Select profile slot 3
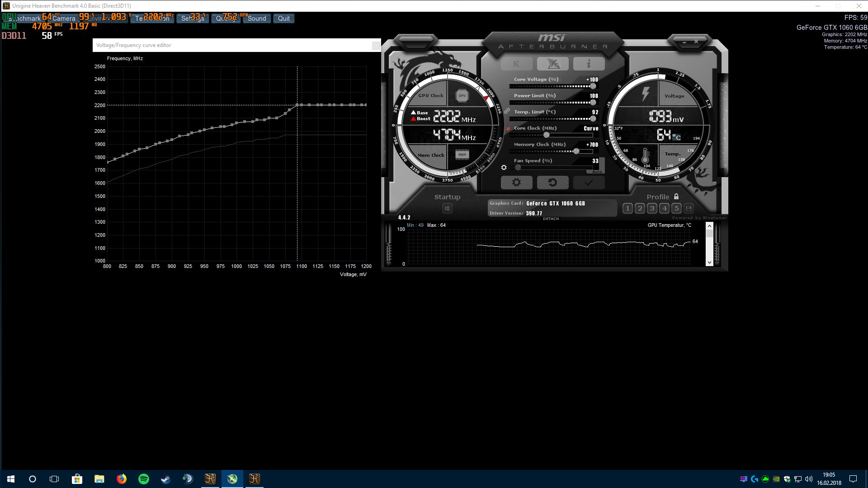 [652, 208]
